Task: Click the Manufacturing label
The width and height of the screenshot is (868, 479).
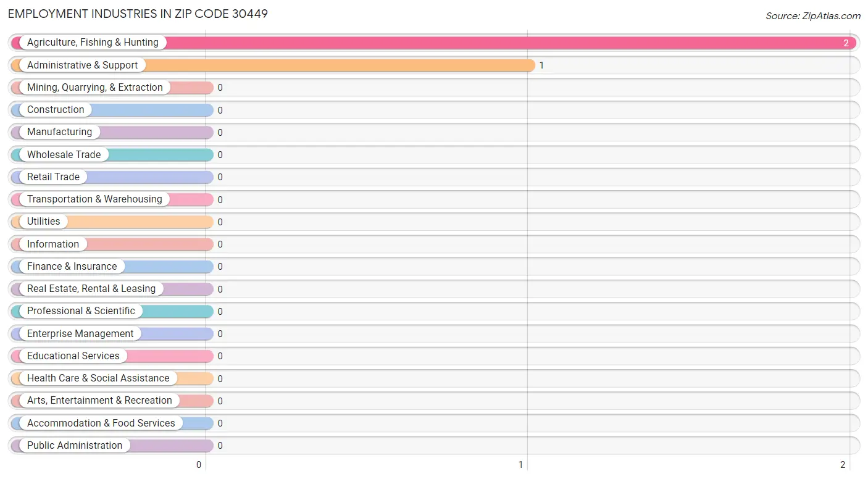Action: (x=59, y=132)
